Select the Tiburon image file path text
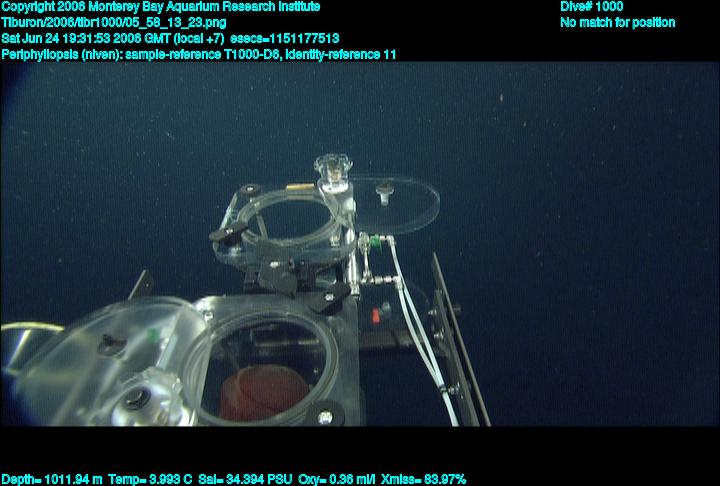Image resolution: width=720 pixels, height=486 pixels. click(112, 22)
